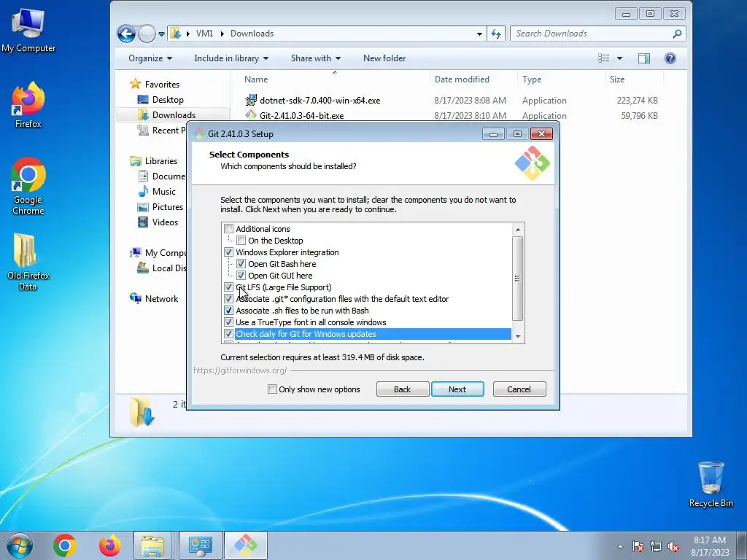Open Firefox from the taskbar

(109, 545)
